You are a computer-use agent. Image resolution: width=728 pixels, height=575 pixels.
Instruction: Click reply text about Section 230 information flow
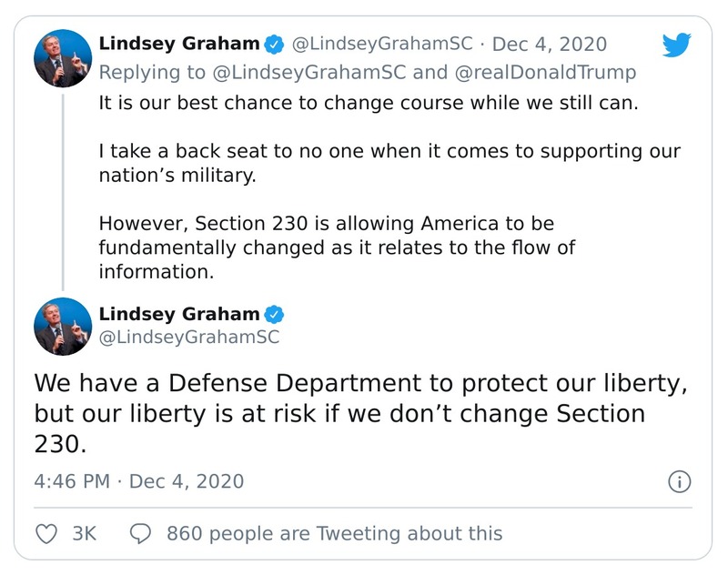pos(337,247)
